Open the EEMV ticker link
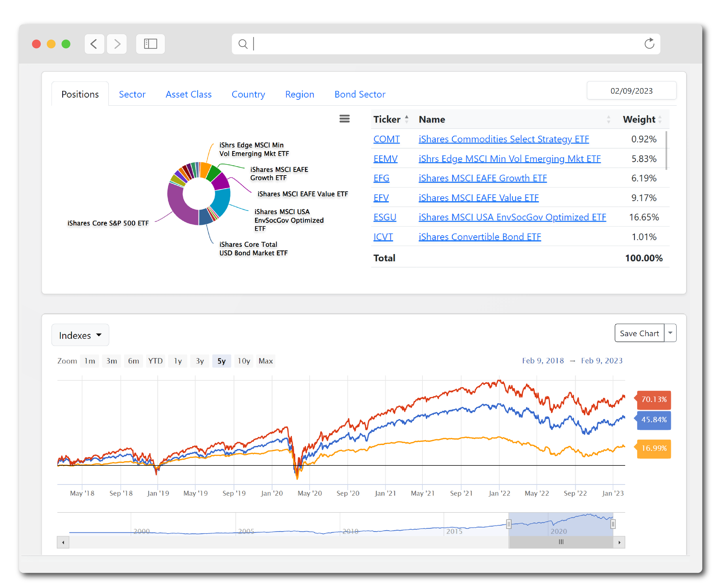The width and height of the screenshot is (720, 588). point(385,159)
